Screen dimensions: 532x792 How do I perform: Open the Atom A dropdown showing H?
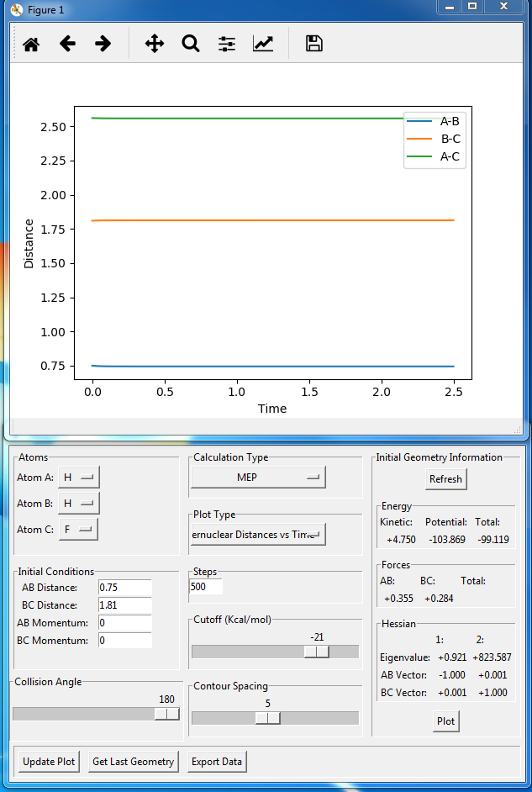point(79,478)
